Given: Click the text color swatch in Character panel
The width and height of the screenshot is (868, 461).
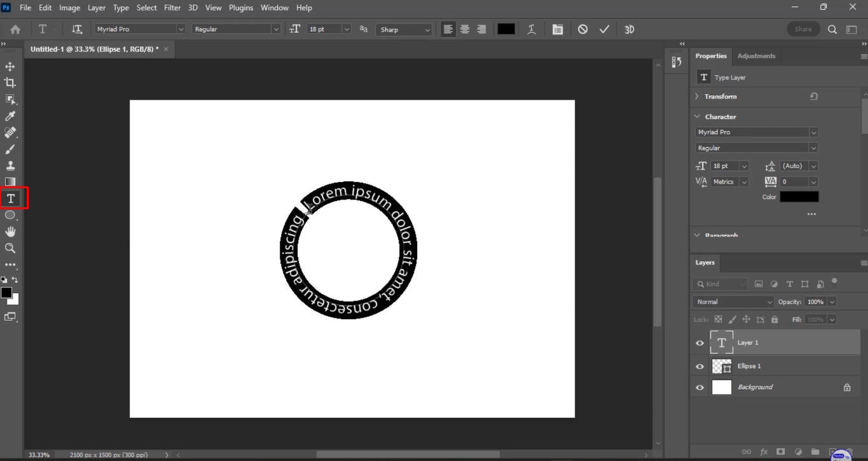Looking at the screenshot, I should pyautogui.click(x=799, y=196).
